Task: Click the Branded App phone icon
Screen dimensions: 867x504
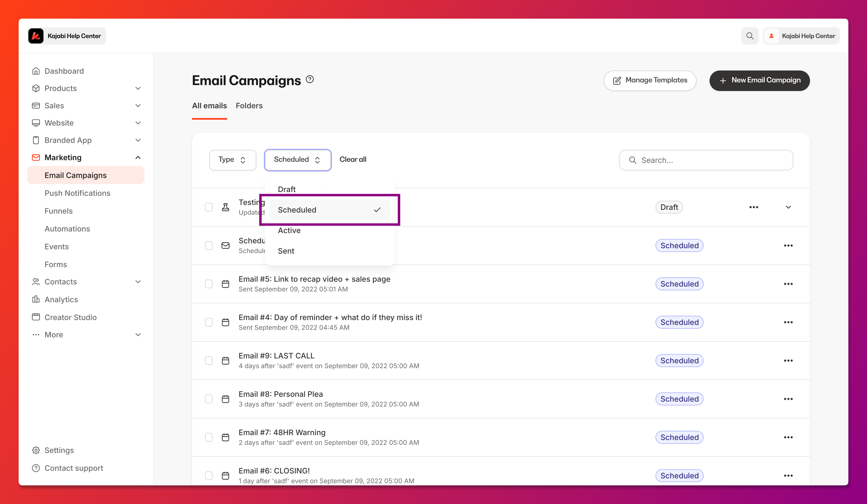Action: tap(36, 140)
